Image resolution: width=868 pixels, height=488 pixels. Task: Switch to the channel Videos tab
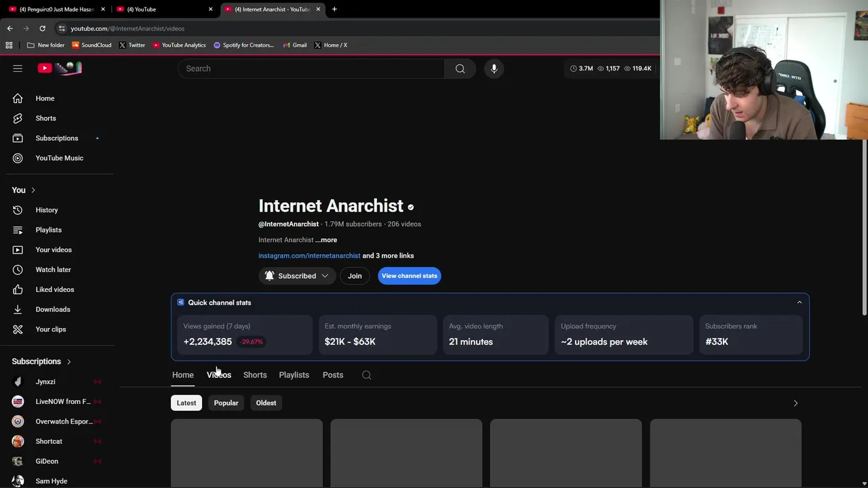219,375
